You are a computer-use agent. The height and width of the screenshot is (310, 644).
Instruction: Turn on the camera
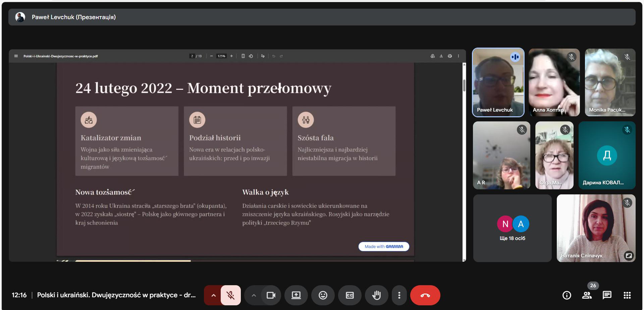(271, 295)
